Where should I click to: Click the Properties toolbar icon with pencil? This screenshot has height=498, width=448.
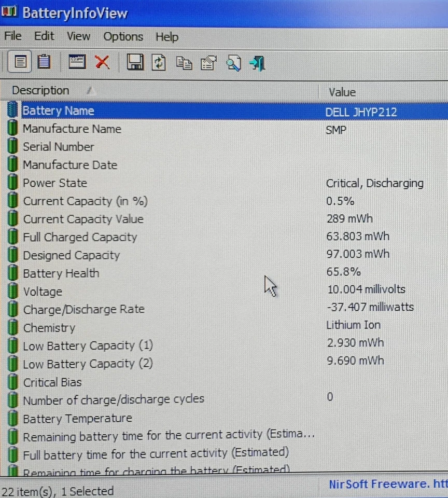[x=208, y=62]
